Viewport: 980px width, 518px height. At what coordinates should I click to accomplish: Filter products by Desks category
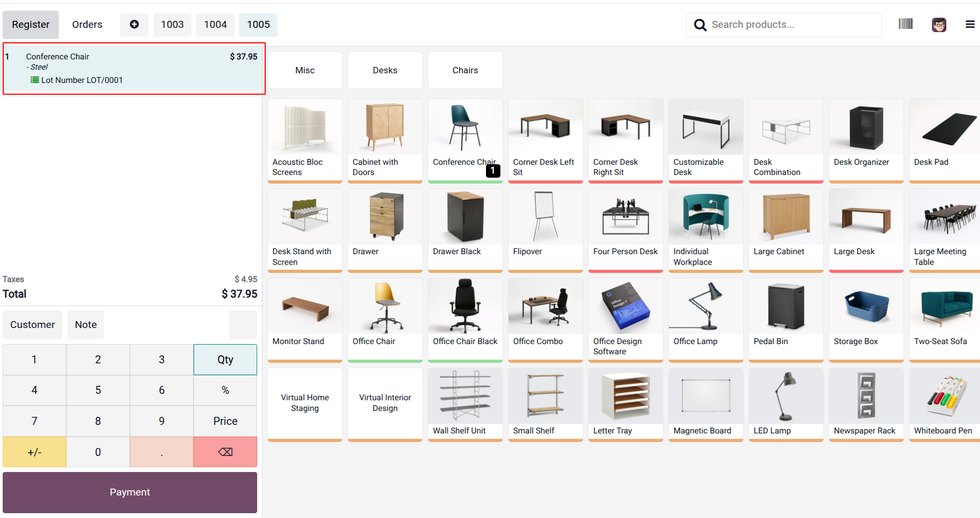[385, 70]
